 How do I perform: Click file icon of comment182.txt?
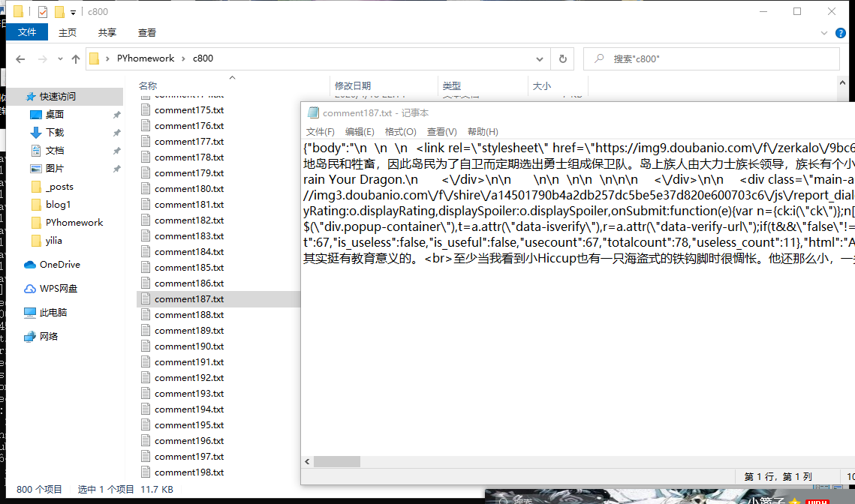click(146, 220)
